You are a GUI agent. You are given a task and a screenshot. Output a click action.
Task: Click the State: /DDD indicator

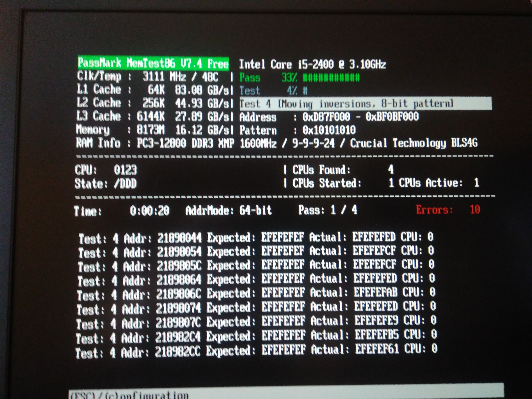tap(106, 184)
